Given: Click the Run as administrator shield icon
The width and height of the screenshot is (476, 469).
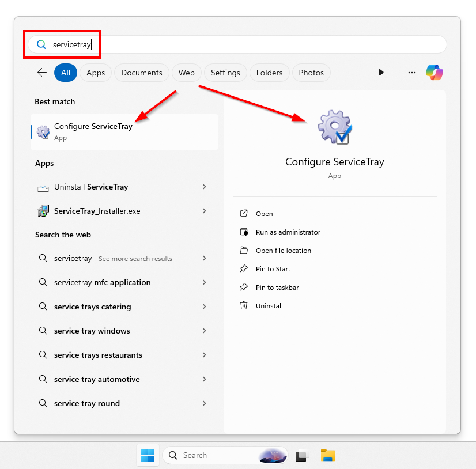Looking at the screenshot, I should (x=244, y=232).
